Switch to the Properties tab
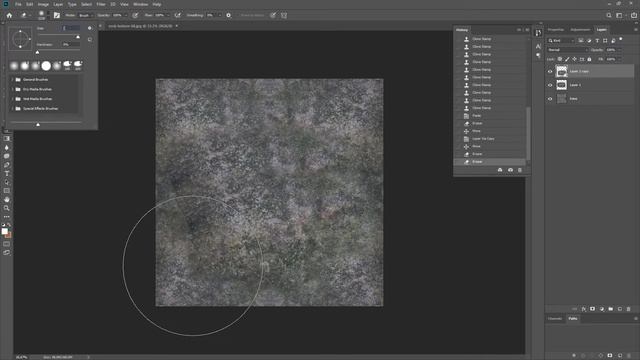 pos(556,29)
